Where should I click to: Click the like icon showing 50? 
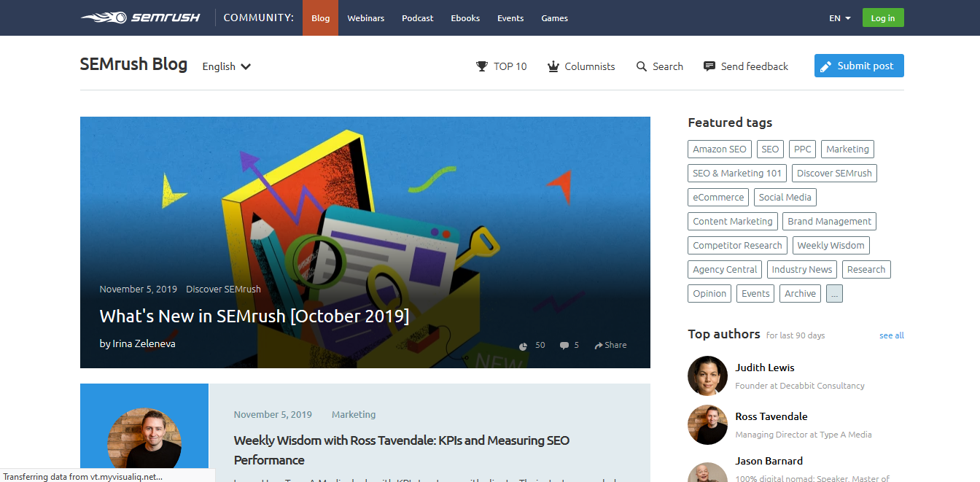523,344
